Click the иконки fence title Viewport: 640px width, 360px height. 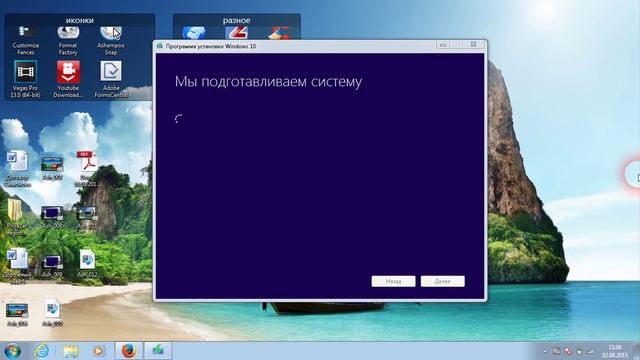[80, 20]
